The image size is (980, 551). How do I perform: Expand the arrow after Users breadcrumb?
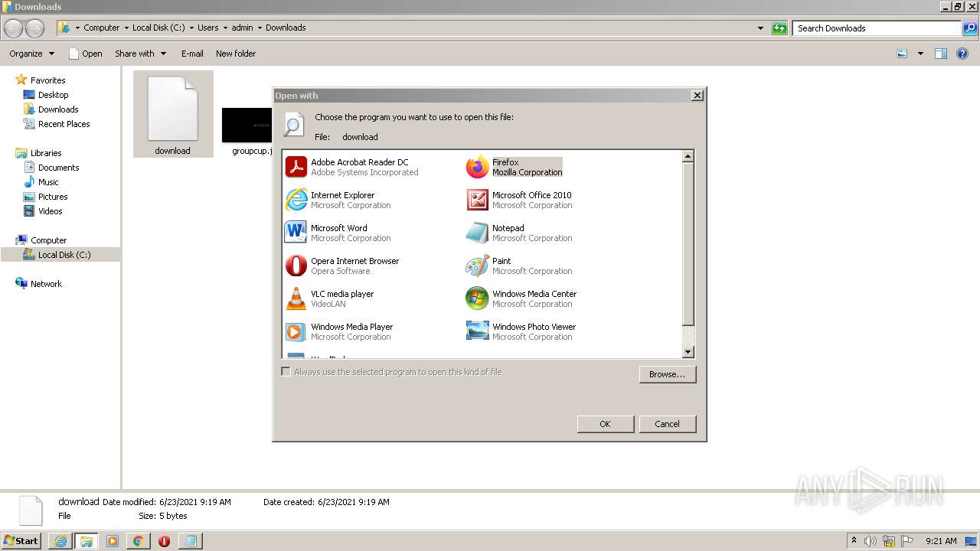(x=225, y=28)
